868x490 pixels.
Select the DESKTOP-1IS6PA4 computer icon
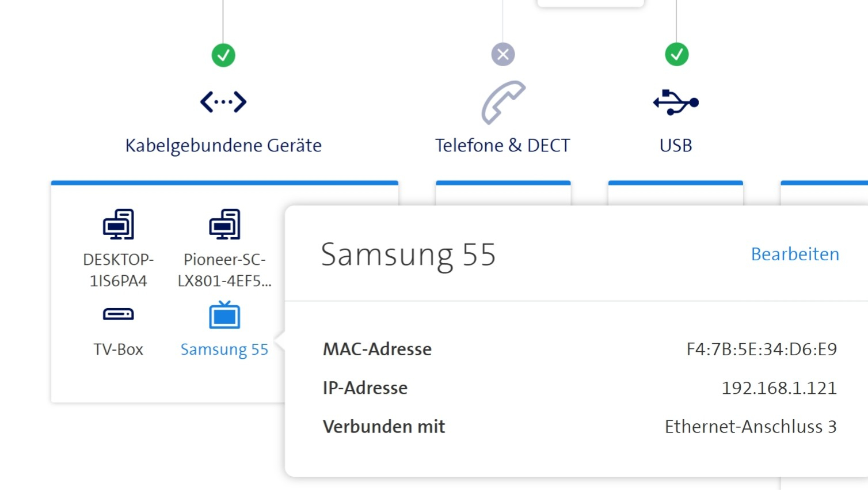[119, 224]
